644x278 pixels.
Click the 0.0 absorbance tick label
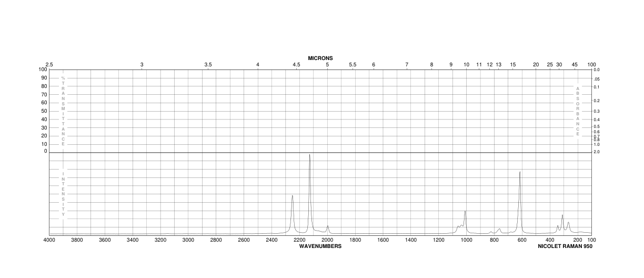point(597,69)
